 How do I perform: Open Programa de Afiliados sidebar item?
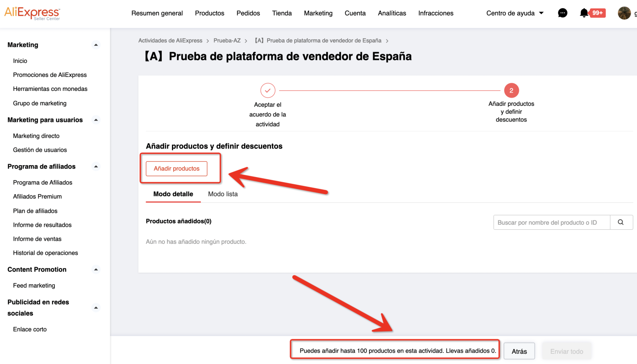(x=42, y=183)
